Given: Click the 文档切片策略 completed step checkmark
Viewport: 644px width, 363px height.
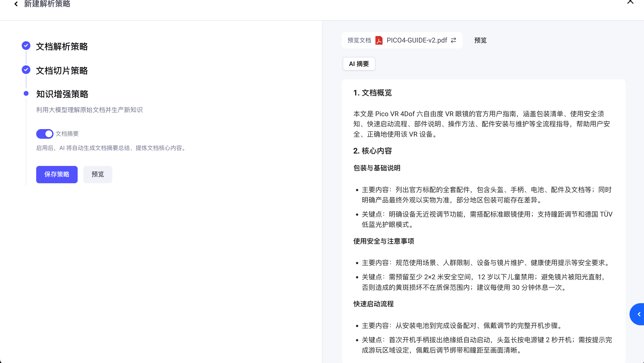Looking at the screenshot, I should [x=26, y=70].
